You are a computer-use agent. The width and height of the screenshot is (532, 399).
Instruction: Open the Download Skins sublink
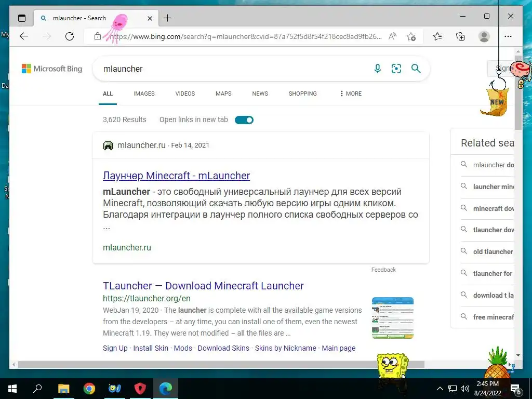coord(223,348)
